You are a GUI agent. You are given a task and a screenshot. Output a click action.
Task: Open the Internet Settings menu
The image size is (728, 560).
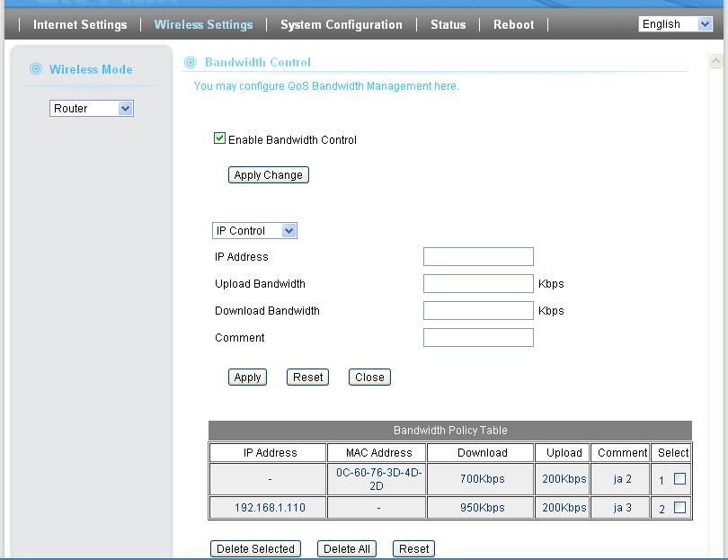point(80,24)
